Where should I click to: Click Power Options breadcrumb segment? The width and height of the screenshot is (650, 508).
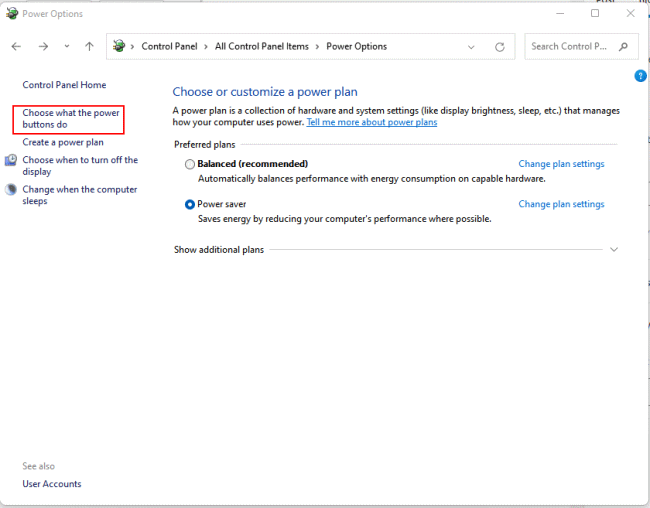(x=357, y=46)
